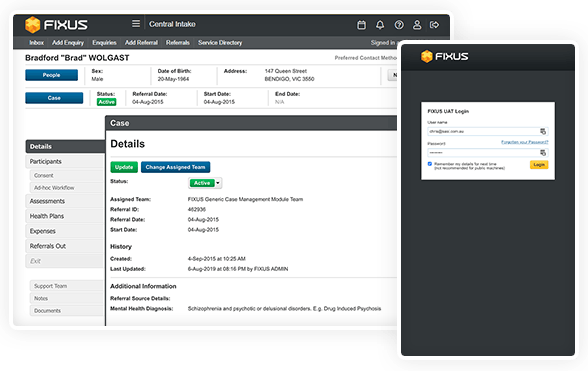Open Inbox in navigation bar

point(36,43)
